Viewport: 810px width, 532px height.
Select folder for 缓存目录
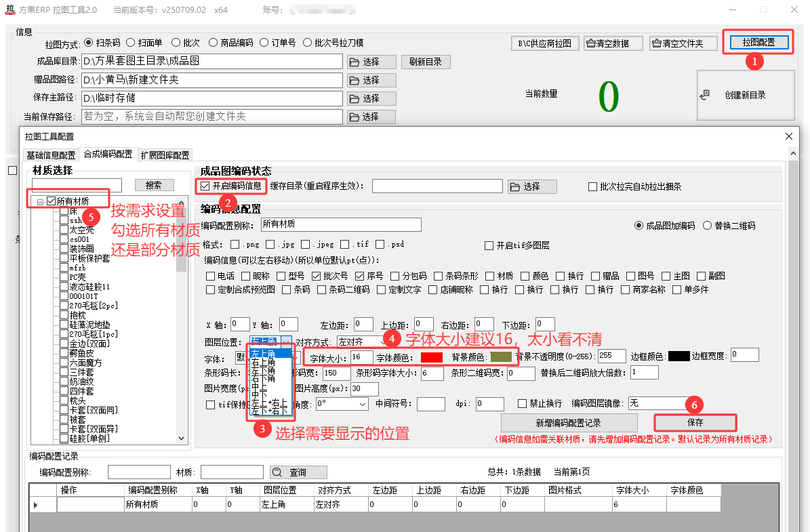coord(532,186)
